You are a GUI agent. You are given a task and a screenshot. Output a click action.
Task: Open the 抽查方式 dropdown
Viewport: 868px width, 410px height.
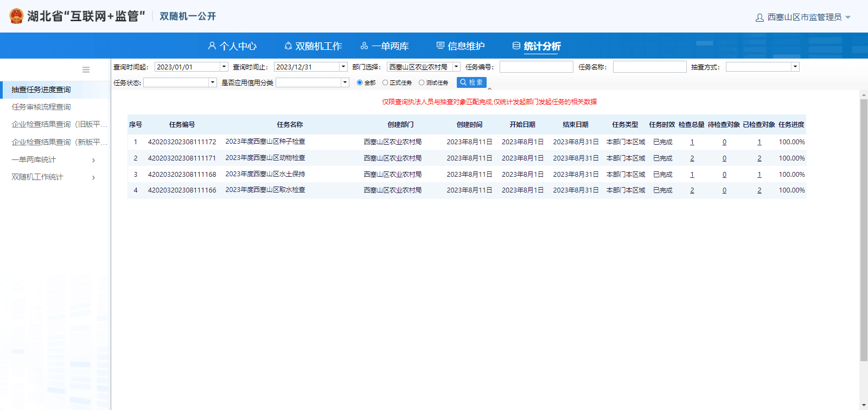tap(795, 67)
